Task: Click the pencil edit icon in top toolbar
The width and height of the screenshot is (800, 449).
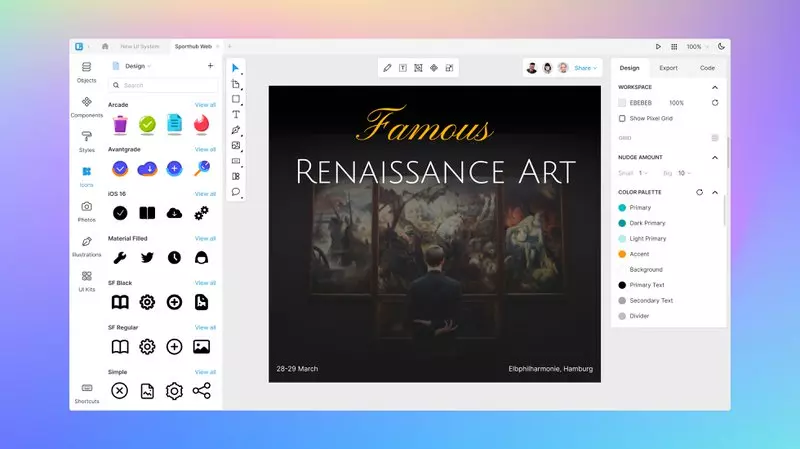Action: click(x=387, y=68)
